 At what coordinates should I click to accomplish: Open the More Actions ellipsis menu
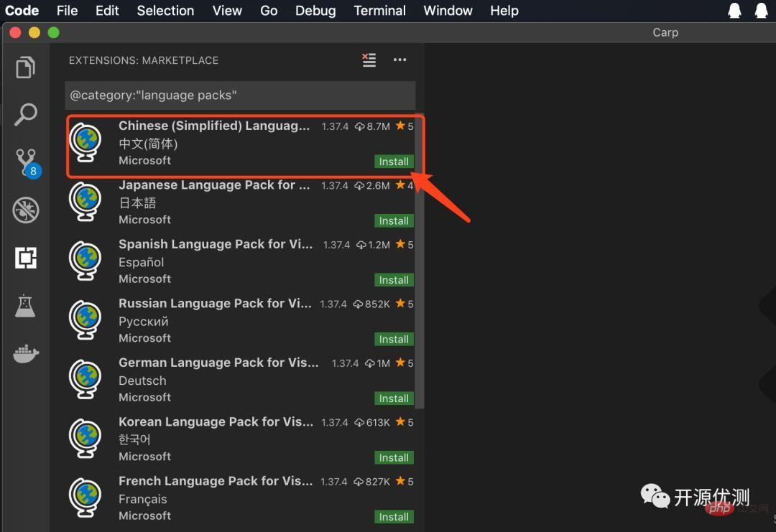[x=400, y=60]
